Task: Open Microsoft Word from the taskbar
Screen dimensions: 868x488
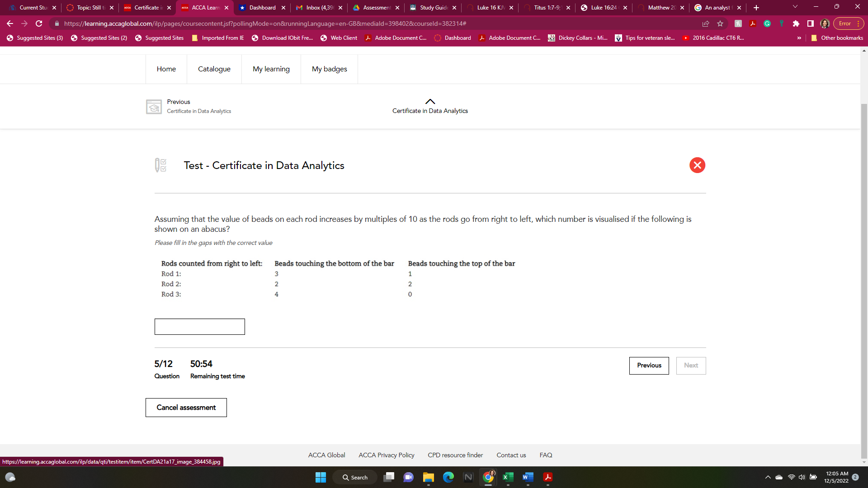Action: click(x=527, y=477)
